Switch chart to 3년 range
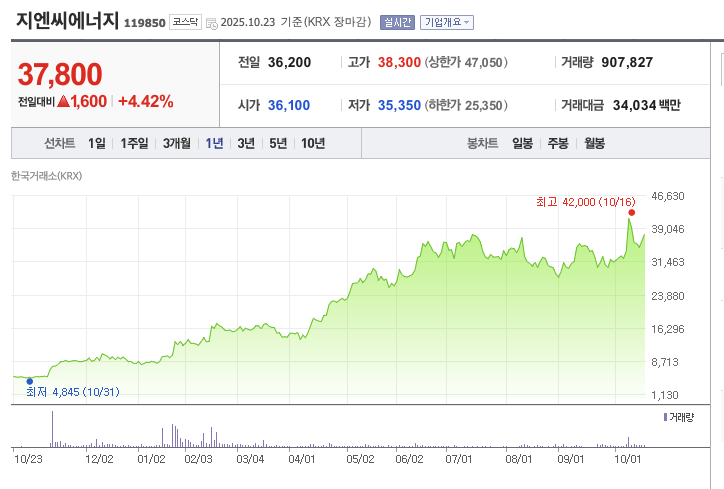This screenshot has width=724, height=489. (245, 143)
